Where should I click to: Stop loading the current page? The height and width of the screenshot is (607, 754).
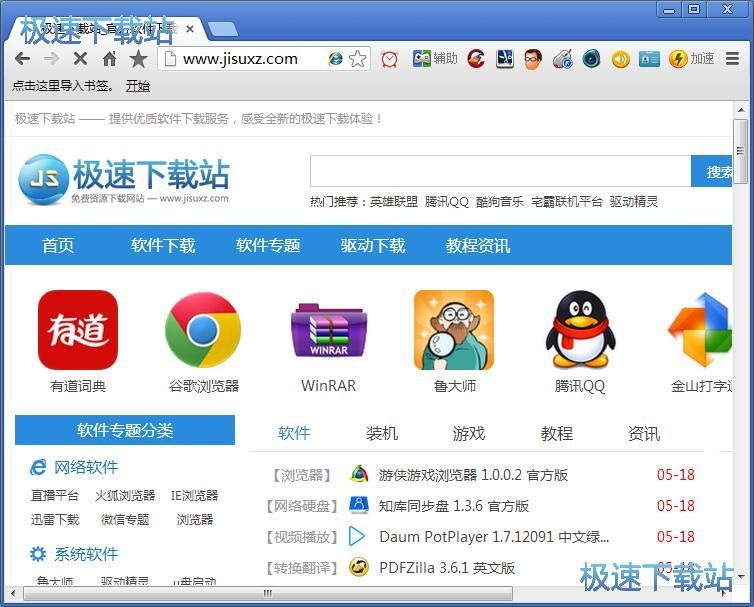[80, 59]
